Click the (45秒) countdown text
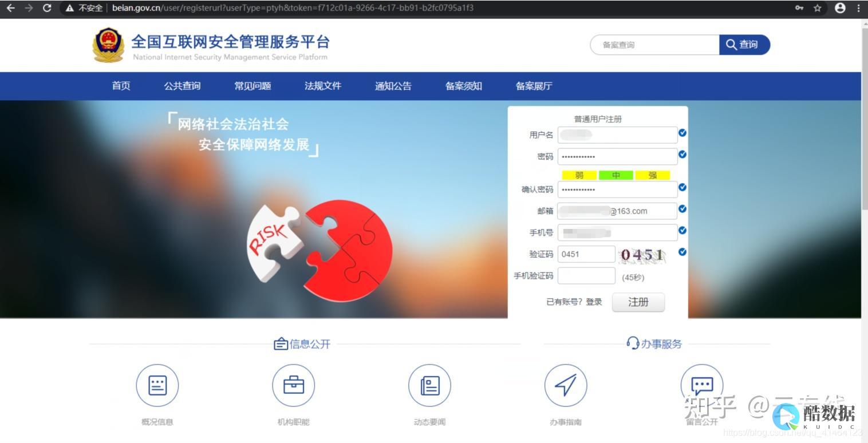 click(633, 278)
